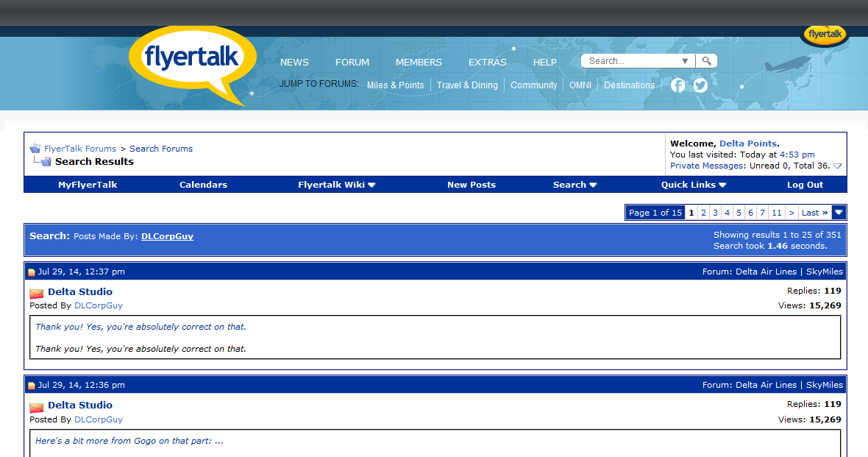
Task: Click the 4:53 pm last visited link
Action: [x=797, y=155]
